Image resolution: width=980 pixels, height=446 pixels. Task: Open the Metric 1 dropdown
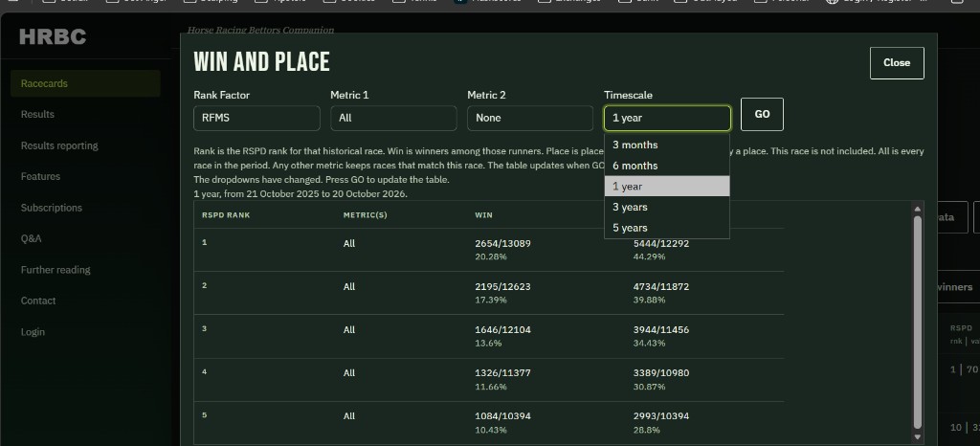(393, 118)
